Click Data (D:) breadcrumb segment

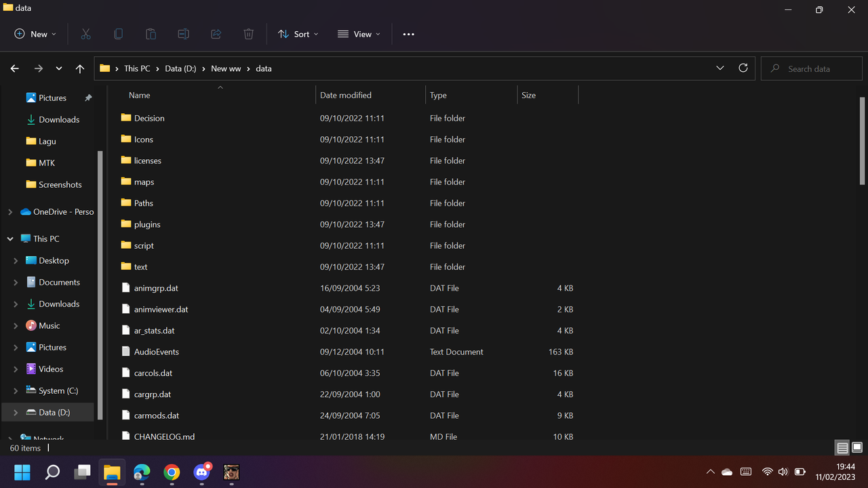180,68
